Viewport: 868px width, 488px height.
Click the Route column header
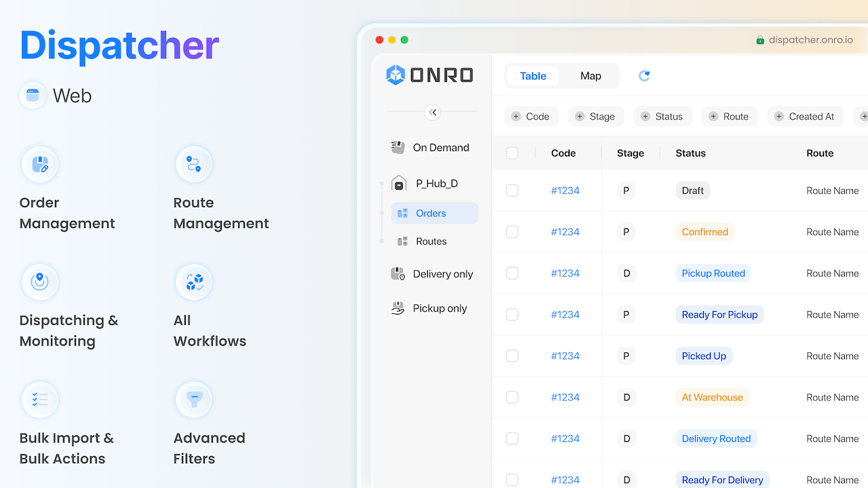(820, 153)
